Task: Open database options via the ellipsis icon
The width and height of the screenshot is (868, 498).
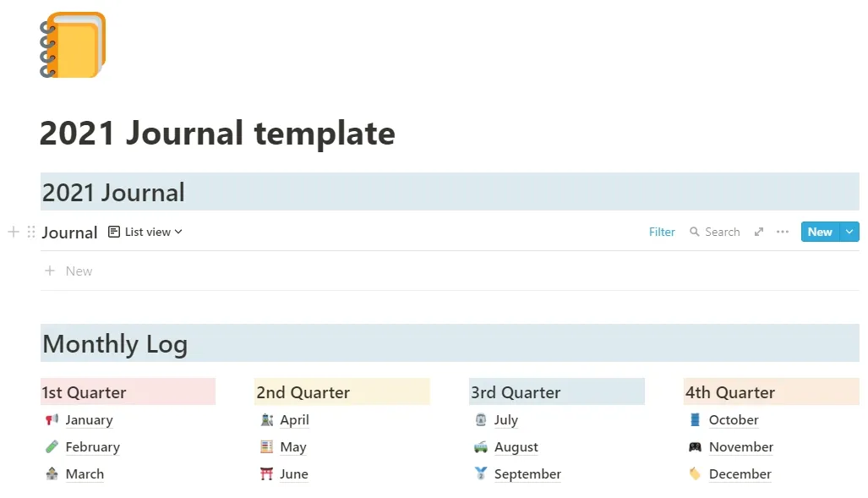Action: pos(782,231)
